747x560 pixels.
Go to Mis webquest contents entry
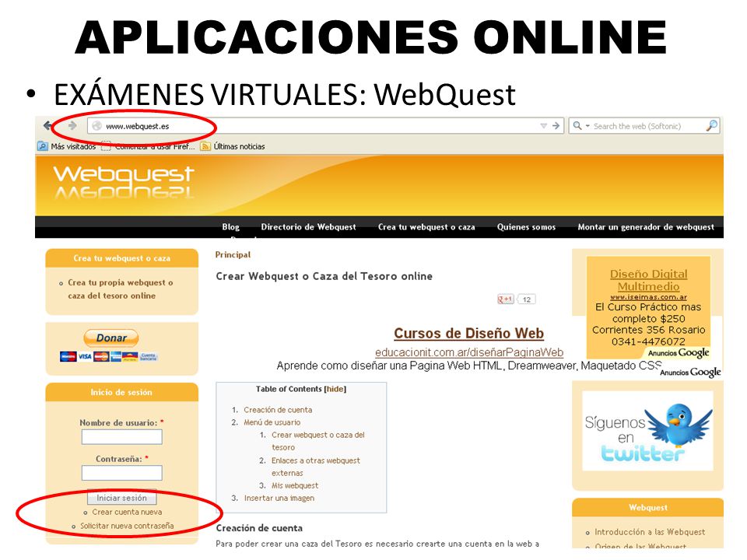pos(294,485)
